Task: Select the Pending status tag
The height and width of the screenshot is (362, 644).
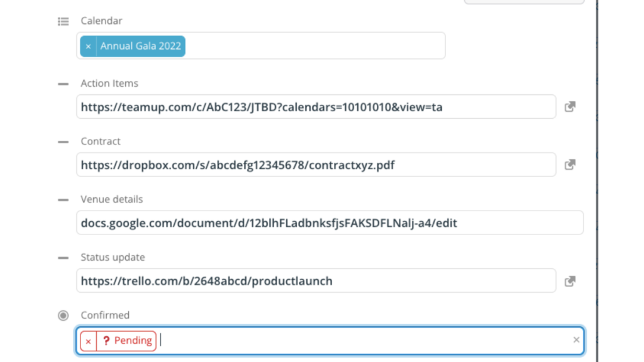Action: 126,341
